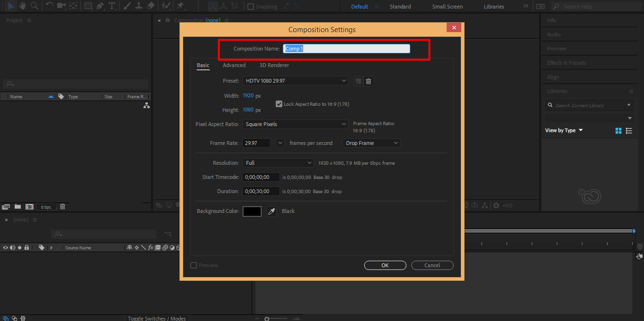Pick background color with the eyedropper
Image resolution: width=644 pixels, height=321 pixels.
(271, 211)
